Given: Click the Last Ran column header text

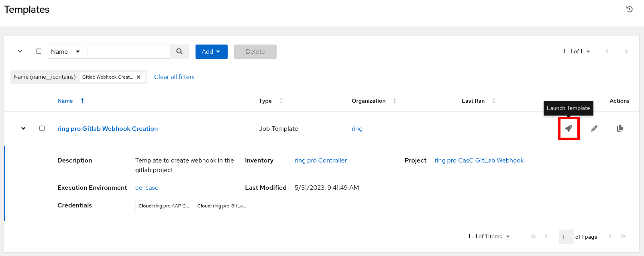Looking at the screenshot, I should tap(473, 101).
